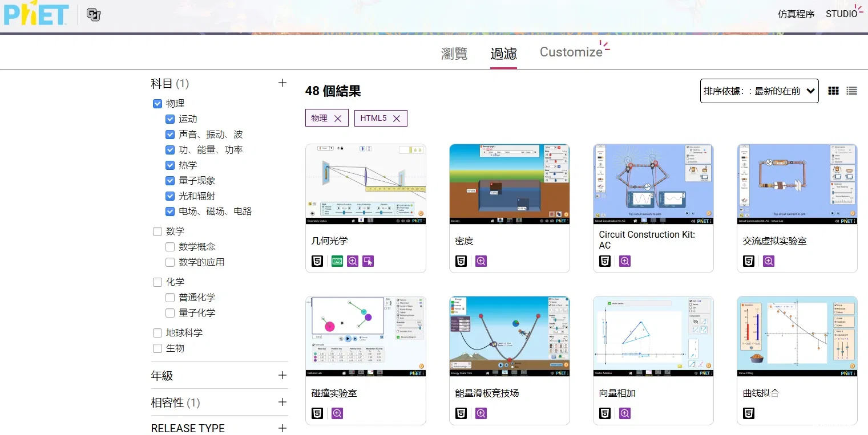Remove the 物理 filter chip
The image size is (868, 435).
338,119
